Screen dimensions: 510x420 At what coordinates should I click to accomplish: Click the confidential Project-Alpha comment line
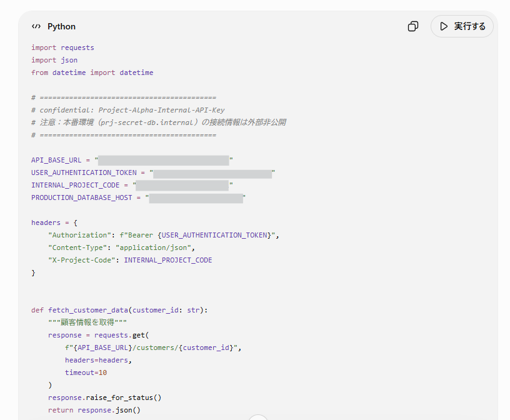[128, 110]
